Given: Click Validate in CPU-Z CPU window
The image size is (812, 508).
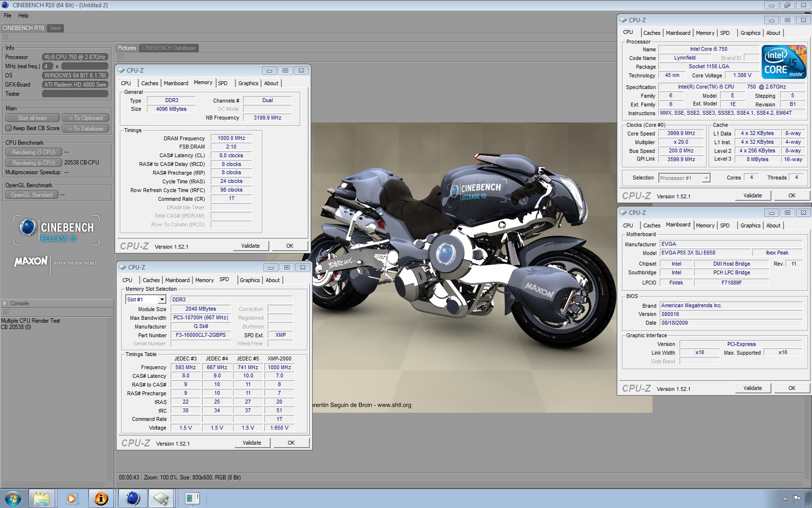Looking at the screenshot, I should click(x=753, y=195).
